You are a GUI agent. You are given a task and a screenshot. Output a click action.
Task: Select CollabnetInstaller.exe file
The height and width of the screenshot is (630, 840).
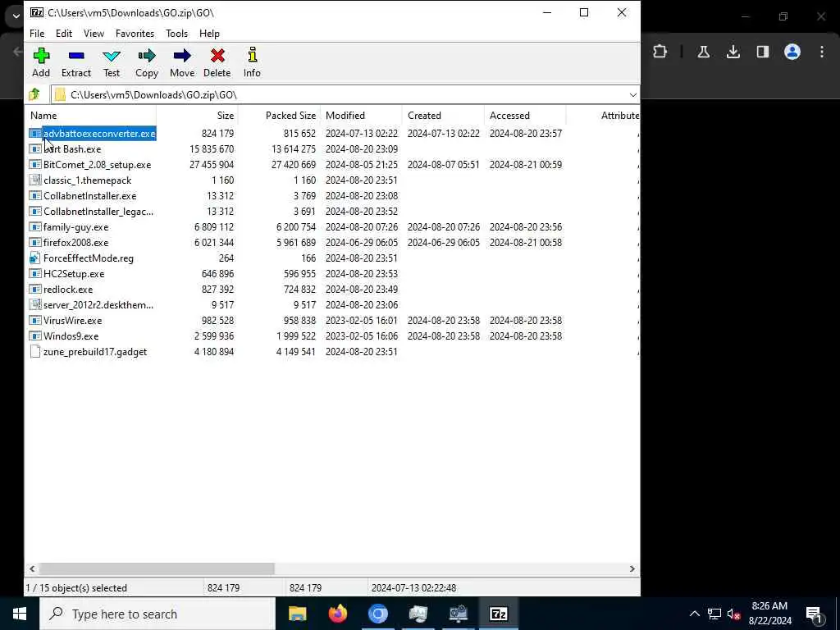click(x=90, y=195)
